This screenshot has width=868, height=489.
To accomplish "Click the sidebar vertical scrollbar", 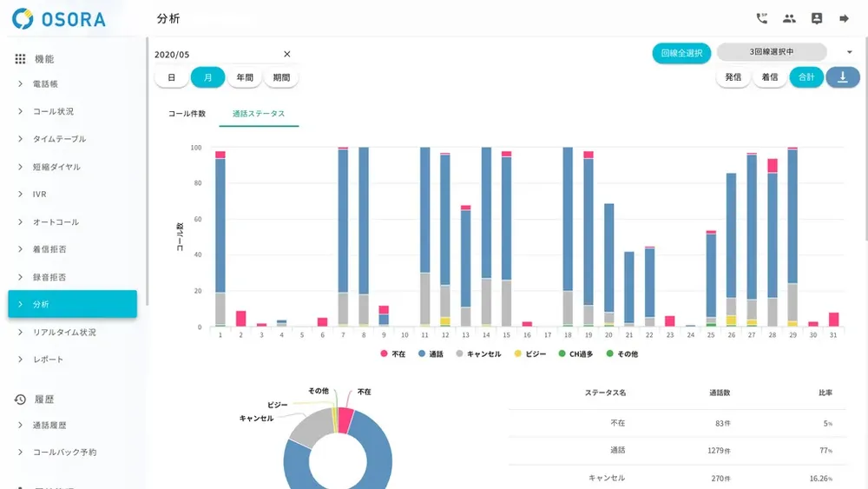I will pyautogui.click(x=148, y=172).
